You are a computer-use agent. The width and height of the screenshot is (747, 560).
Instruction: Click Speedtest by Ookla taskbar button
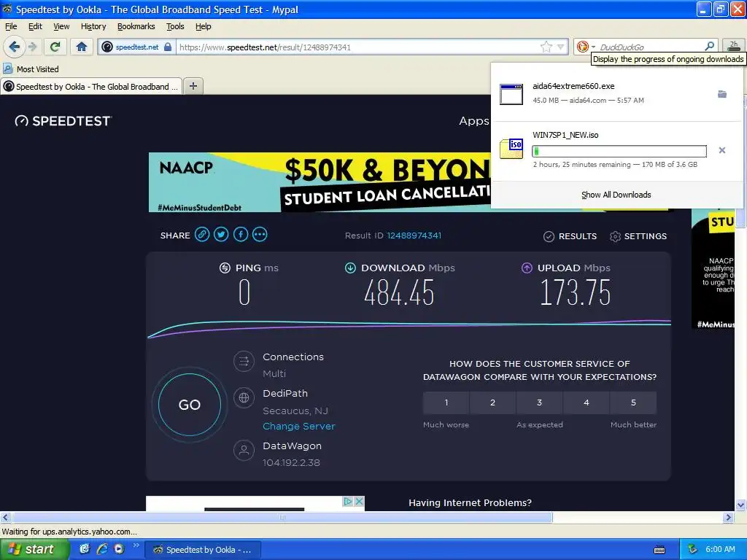pyautogui.click(x=203, y=550)
